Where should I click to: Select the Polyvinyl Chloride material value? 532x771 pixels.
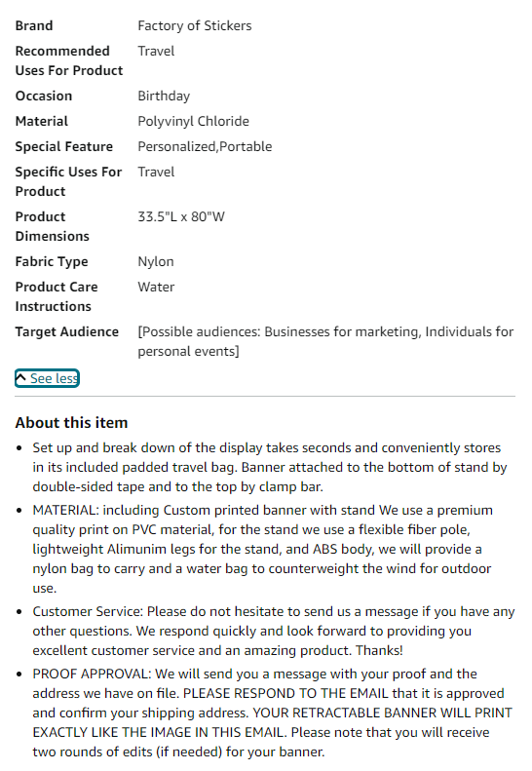click(193, 121)
